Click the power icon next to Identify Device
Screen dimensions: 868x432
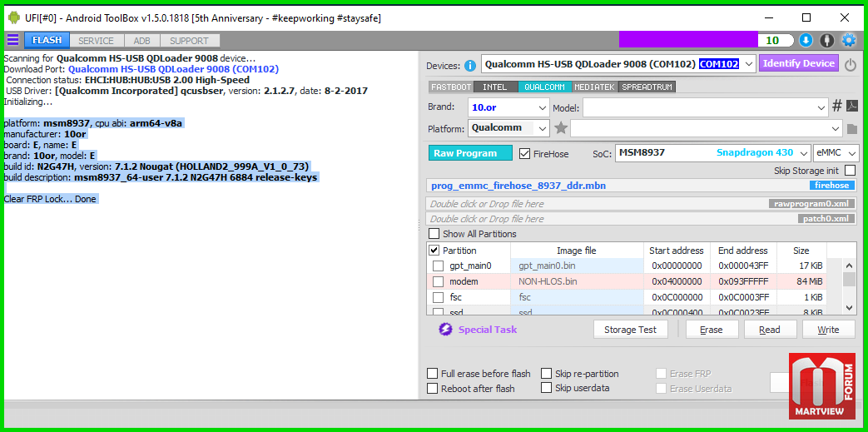click(x=851, y=65)
